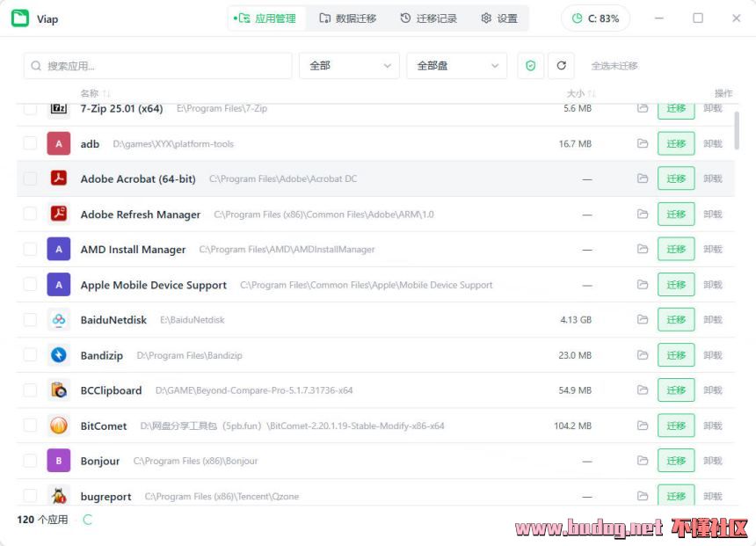Click the Bandizip app icon
756x546 pixels.
click(x=59, y=355)
